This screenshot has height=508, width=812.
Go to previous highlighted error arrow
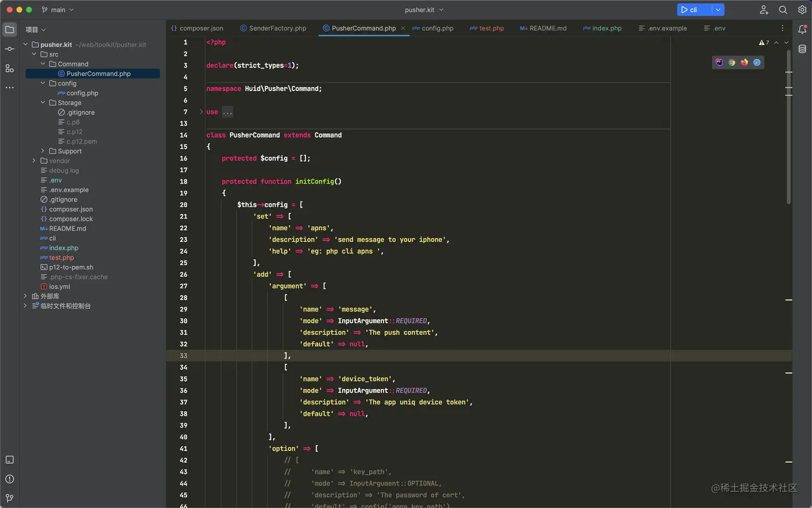point(776,42)
